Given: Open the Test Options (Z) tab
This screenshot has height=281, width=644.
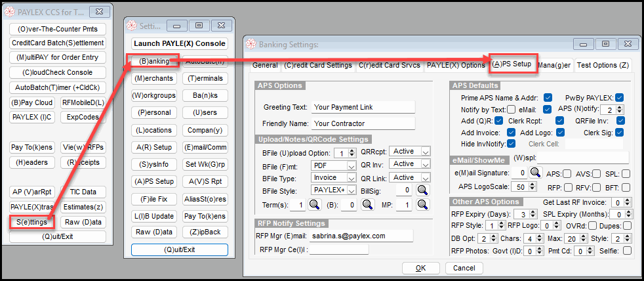Looking at the screenshot, I should click(603, 66).
